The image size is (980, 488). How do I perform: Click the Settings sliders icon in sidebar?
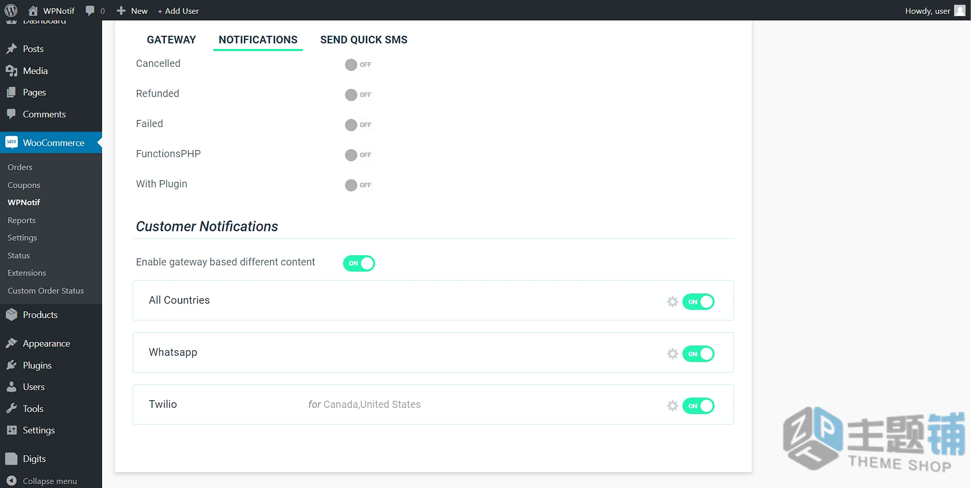(11, 430)
